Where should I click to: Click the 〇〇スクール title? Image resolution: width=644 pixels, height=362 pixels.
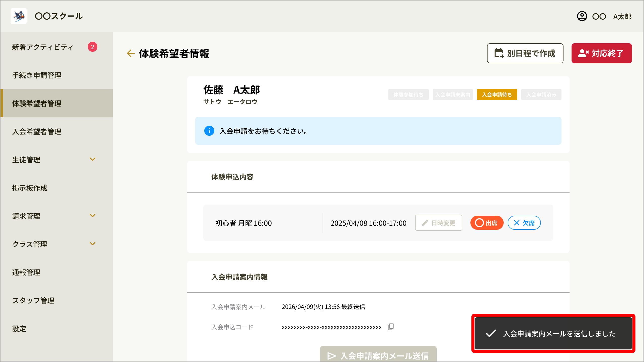coord(59,16)
